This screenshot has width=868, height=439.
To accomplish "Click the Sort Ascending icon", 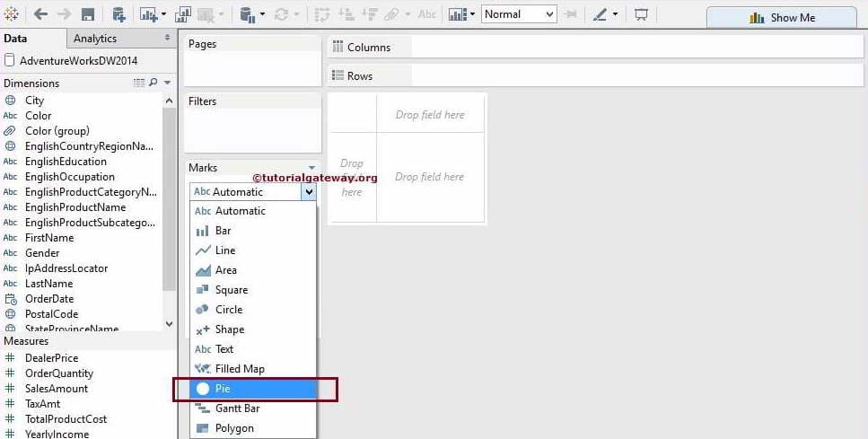I will coord(346,14).
